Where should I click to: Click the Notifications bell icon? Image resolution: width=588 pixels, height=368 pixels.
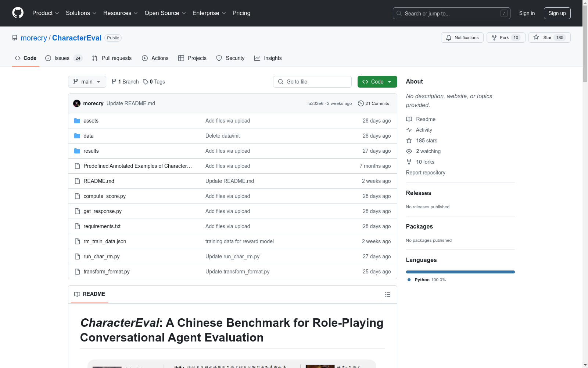coord(449,38)
